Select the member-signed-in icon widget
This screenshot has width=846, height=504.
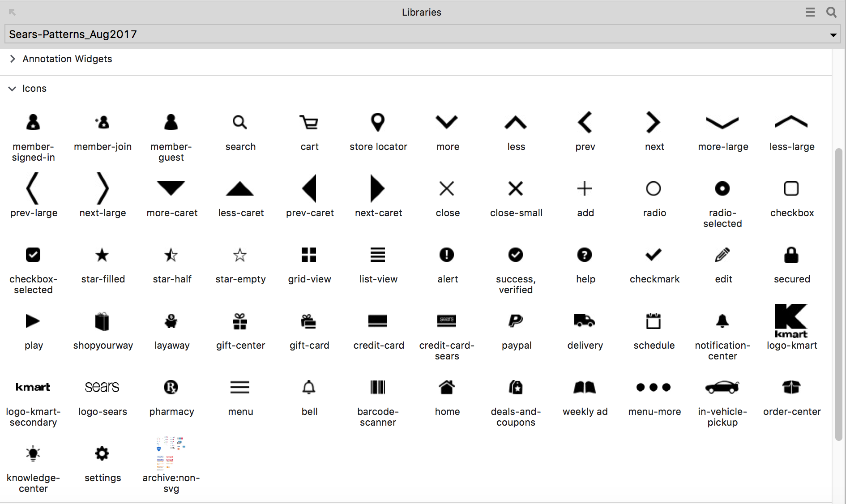pyautogui.click(x=33, y=122)
